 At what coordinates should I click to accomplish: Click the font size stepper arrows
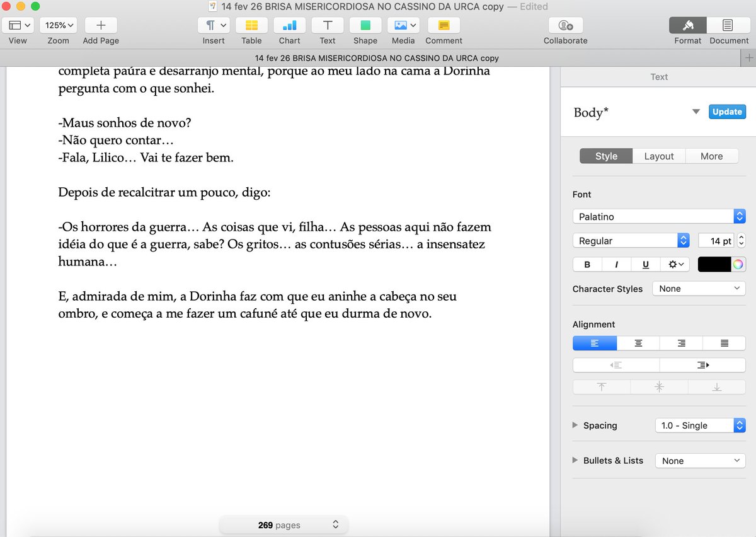pyautogui.click(x=742, y=241)
